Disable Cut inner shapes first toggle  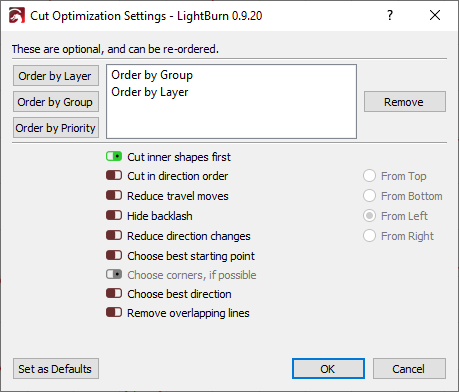click(114, 156)
